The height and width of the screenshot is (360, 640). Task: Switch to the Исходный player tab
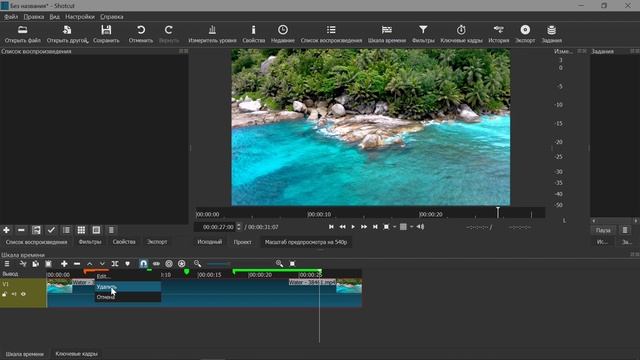point(209,242)
